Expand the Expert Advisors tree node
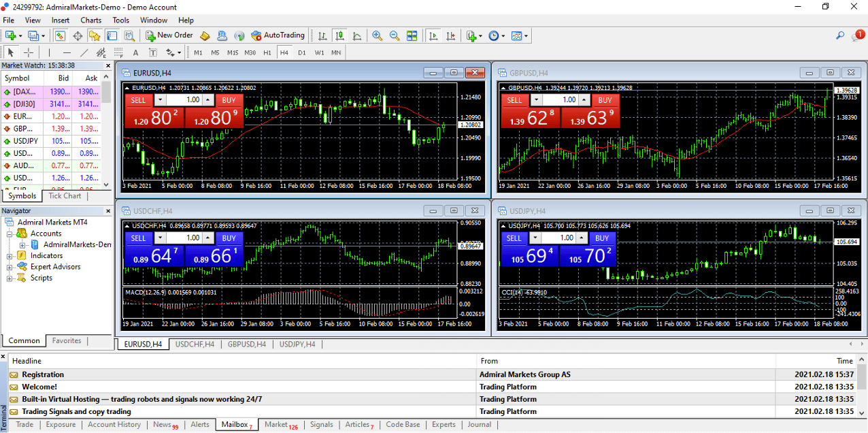Image resolution: width=868 pixels, height=433 pixels. (10, 266)
